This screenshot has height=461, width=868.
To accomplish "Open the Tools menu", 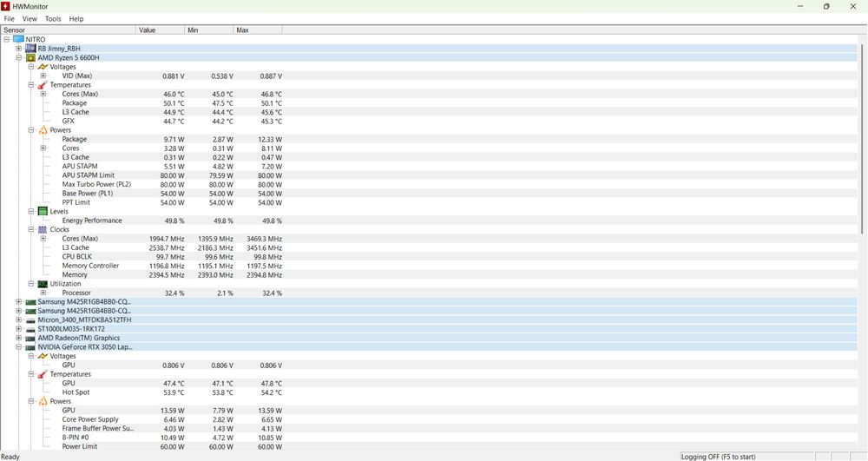I will pos(53,19).
